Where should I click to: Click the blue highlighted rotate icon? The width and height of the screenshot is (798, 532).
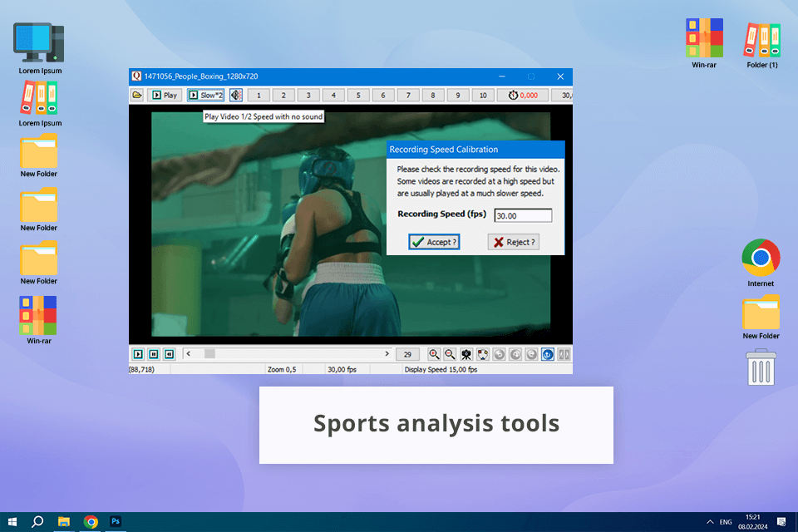[x=548, y=354]
